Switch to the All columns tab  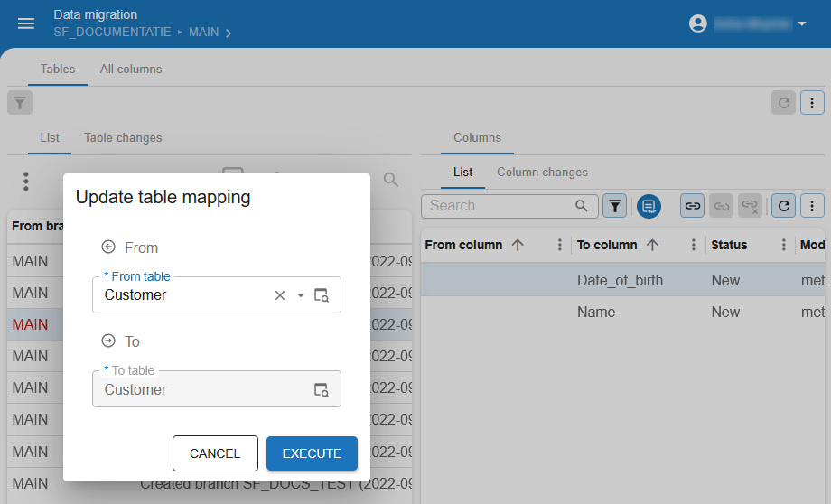pyautogui.click(x=131, y=69)
